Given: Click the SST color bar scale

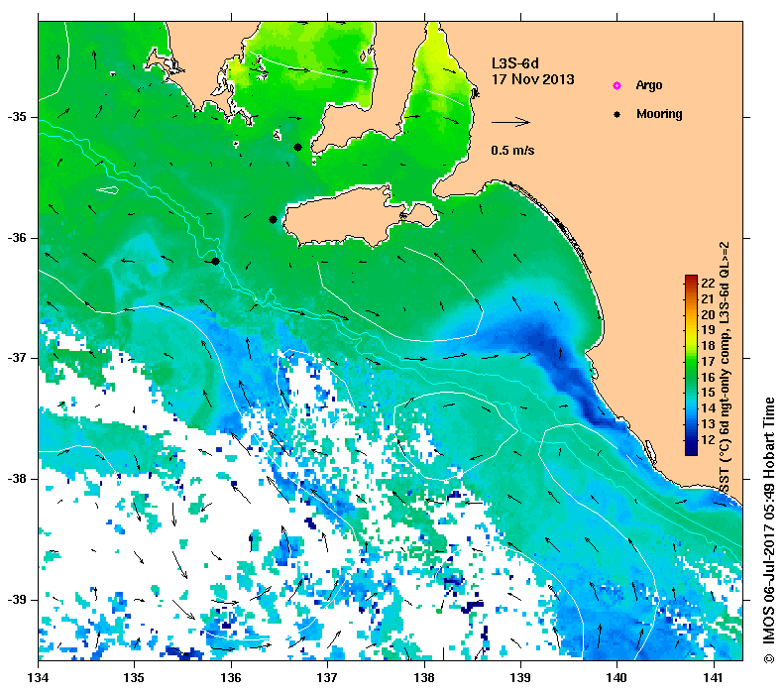Looking at the screenshot, I should click(691, 365).
